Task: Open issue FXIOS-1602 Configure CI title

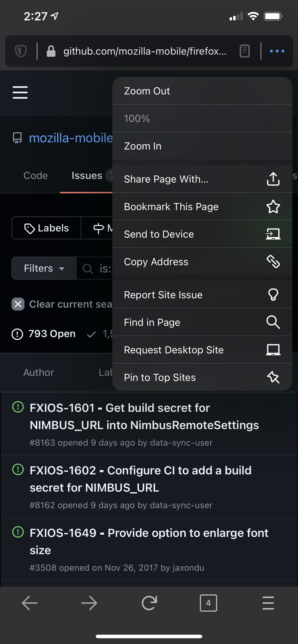Action: point(141,479)
